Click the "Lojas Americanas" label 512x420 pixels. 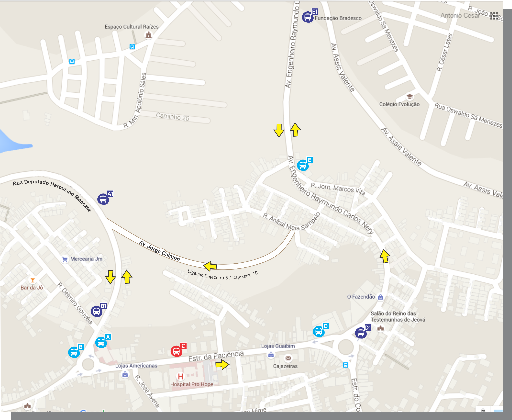pyautogui.click(x=136, y=366)
